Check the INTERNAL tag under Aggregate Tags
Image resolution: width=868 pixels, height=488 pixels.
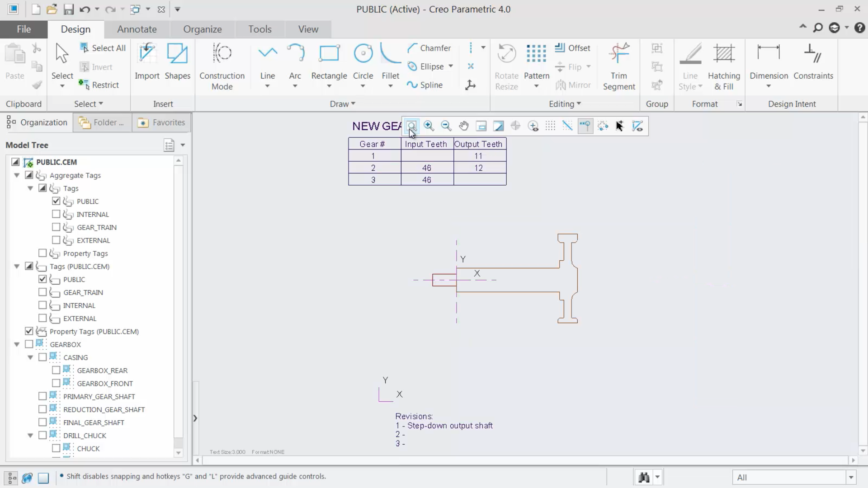coord(56,214)
